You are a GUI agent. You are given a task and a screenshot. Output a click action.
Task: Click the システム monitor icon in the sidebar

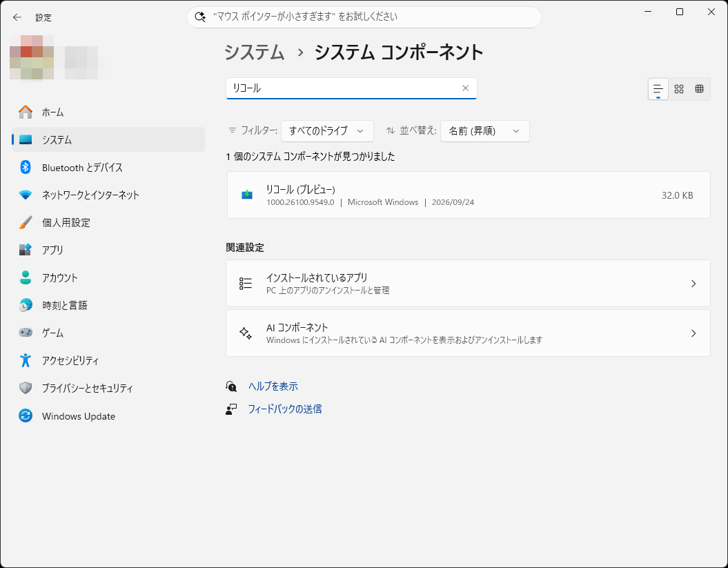pyautogui.click(x=26, y=139)
